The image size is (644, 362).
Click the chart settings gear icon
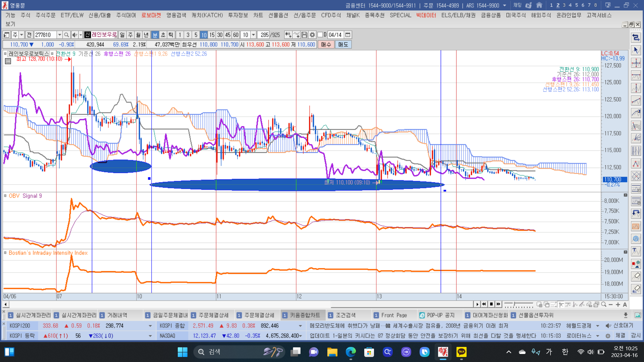point(312,35)
